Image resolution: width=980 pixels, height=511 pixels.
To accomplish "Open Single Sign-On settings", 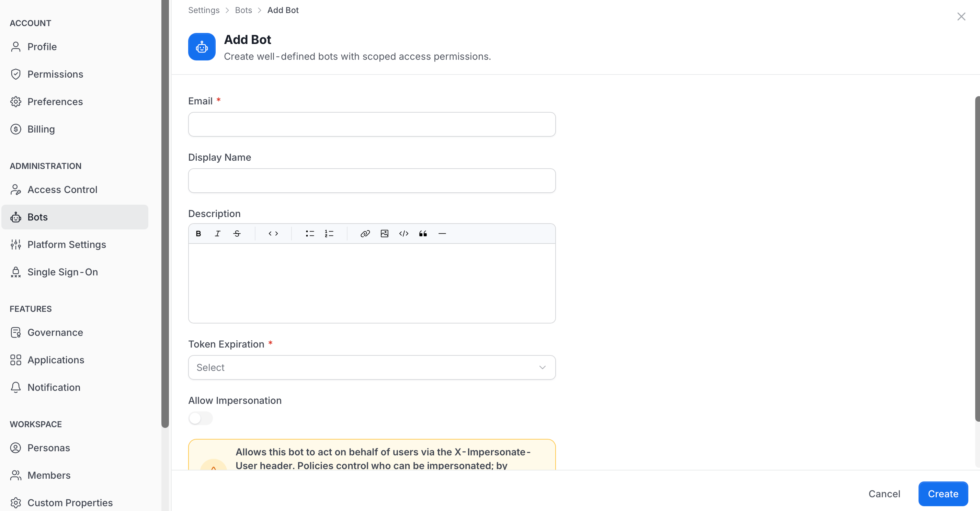I will tap(75, 272).
